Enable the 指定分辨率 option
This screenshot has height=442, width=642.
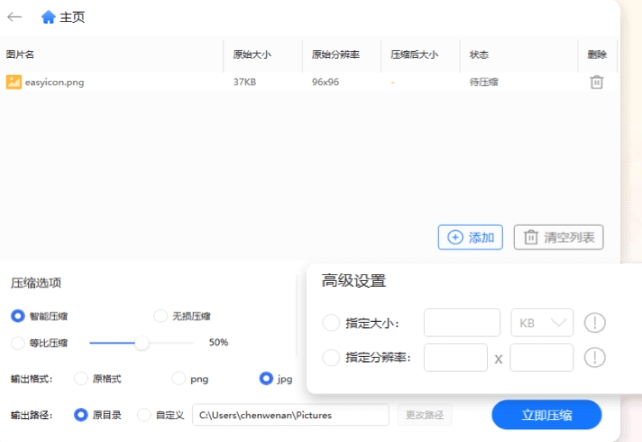tap(331, 358)
